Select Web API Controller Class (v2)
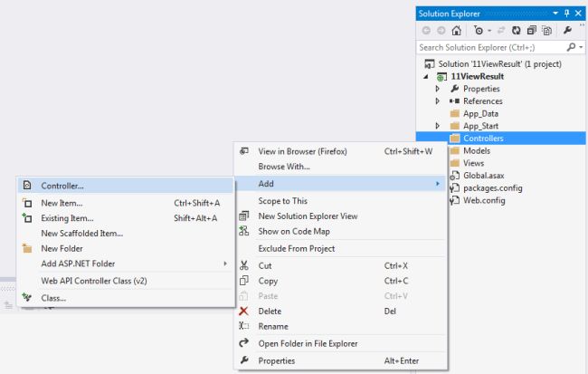Image resolution: width=588 pixels, height=374 pixels. (x=126, y=281)
